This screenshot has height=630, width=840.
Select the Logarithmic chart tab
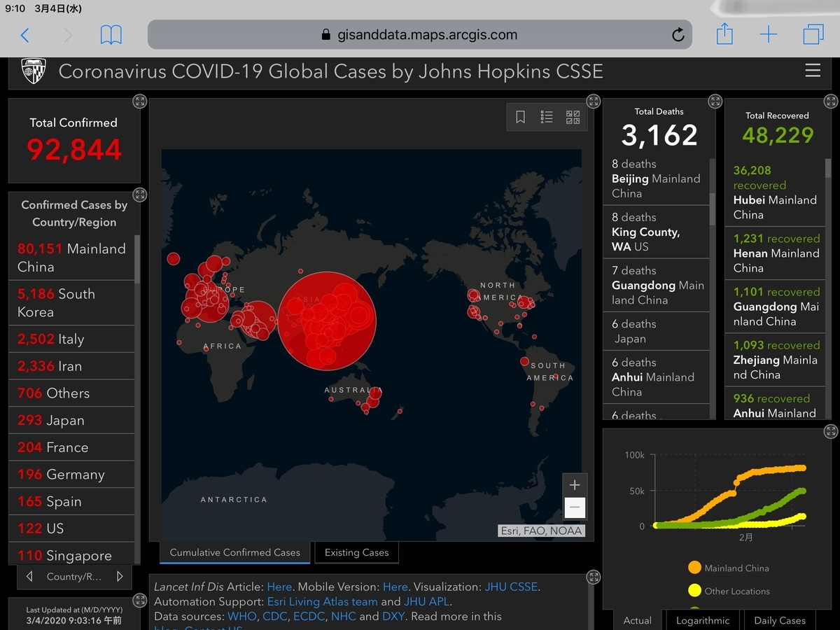click(x=702, y=620)
